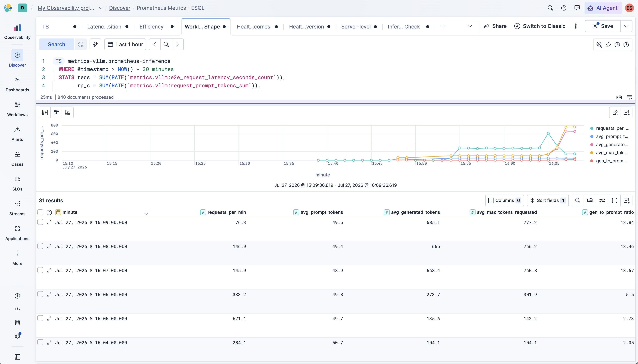Open Streams from the sidebar
638x364 pixels.
click(x=17, y=208)
